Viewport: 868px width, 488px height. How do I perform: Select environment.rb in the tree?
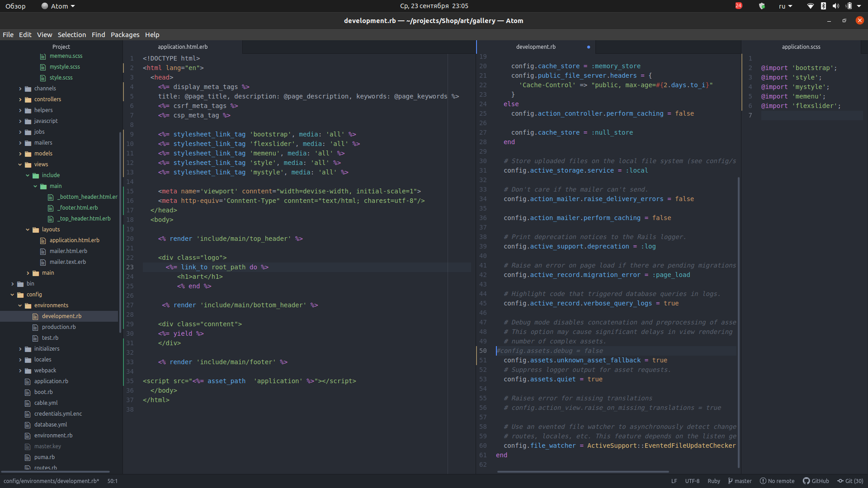click(x=53, y=436)
